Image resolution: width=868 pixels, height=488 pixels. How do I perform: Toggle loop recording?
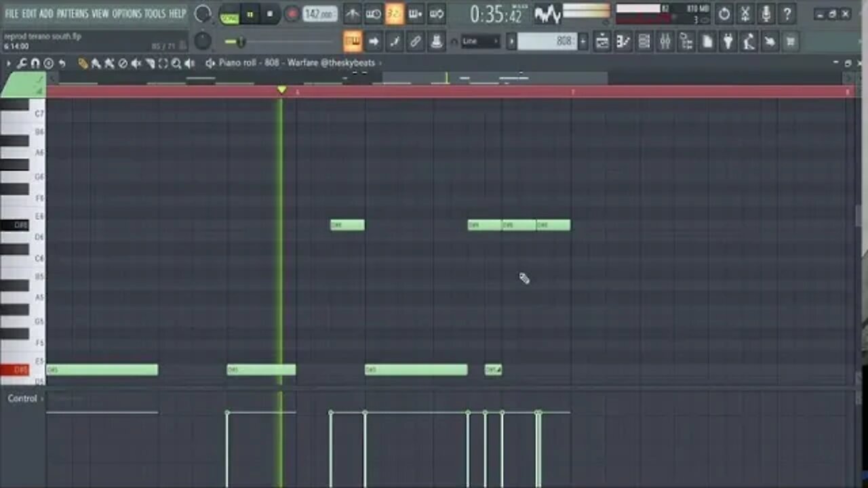point(437,14)
